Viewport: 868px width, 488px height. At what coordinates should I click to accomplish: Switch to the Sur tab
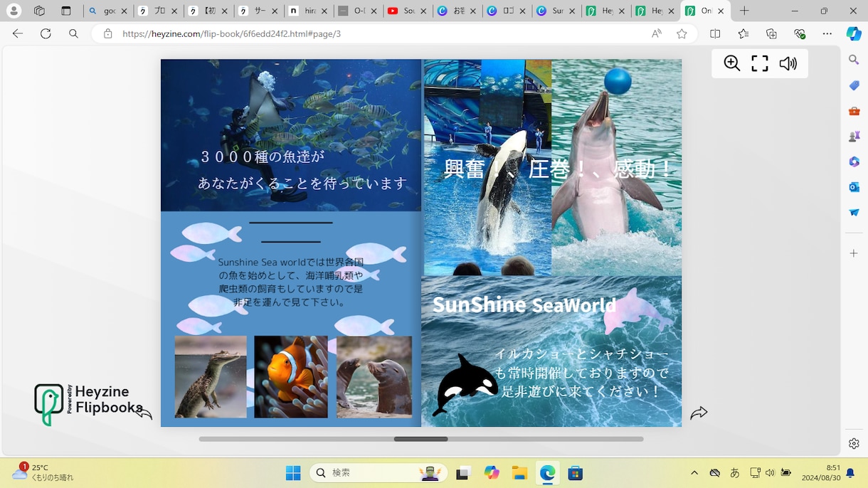point(556,11)
